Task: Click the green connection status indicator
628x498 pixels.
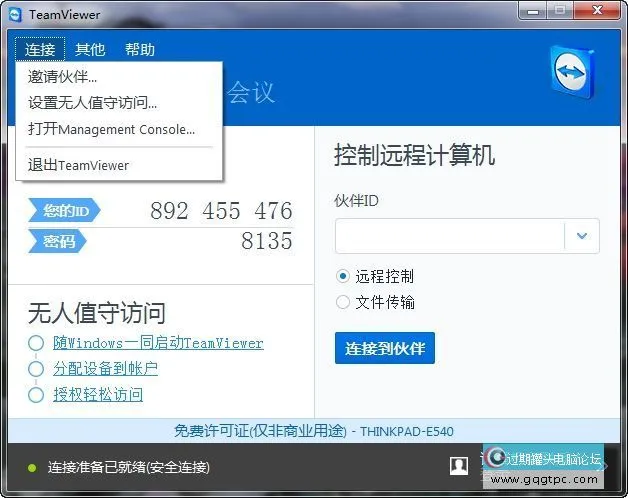Action: coord(31,467)
